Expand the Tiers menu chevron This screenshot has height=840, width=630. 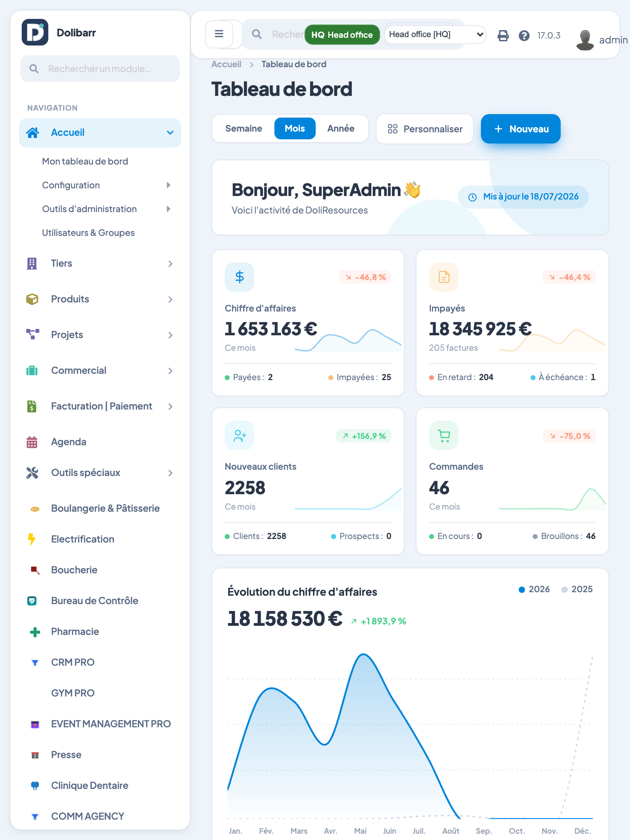(170, 264)
